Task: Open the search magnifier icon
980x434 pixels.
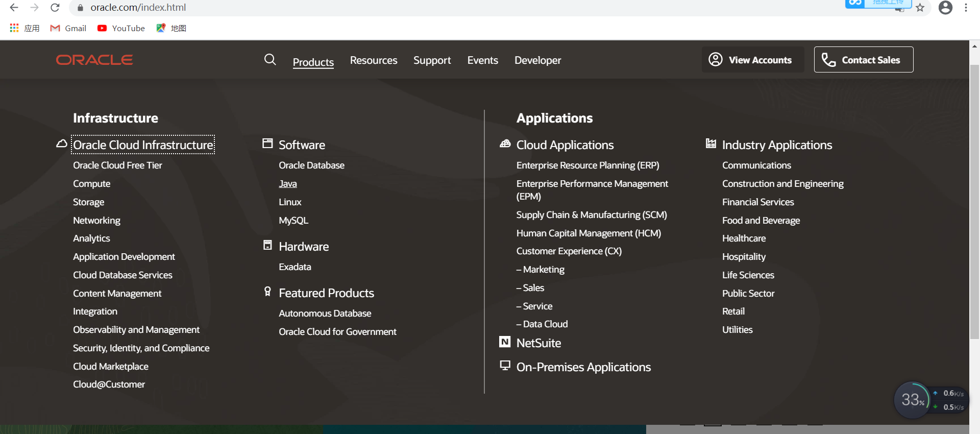Action: (270, 60)
